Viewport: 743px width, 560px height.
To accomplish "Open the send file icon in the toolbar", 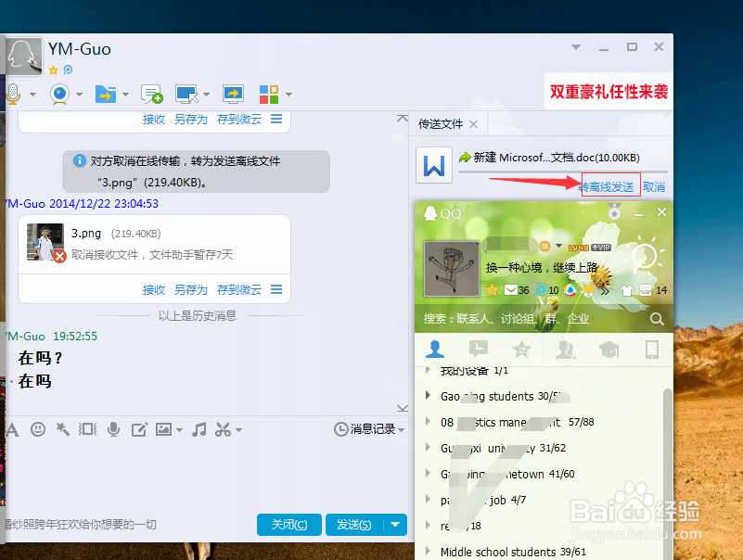I will coord(107,94).
